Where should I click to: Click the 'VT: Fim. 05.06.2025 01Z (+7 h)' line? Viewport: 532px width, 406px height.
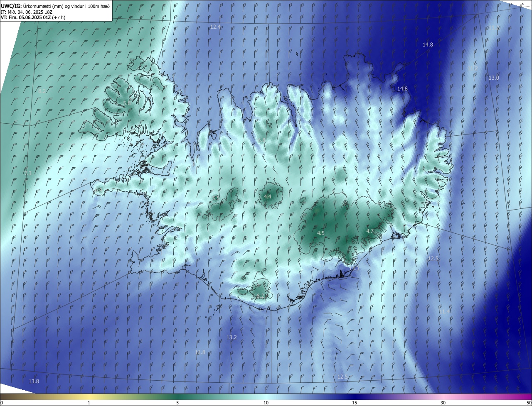[x=33, y=17]
